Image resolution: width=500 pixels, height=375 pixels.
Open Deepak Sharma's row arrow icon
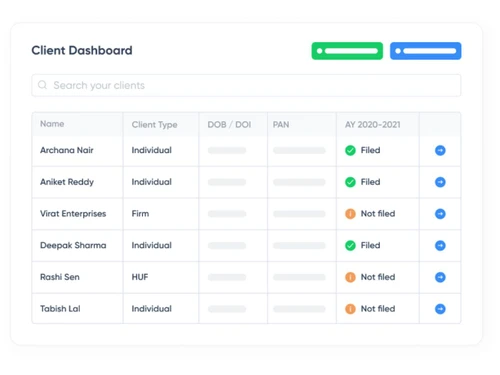(x=440, y=246)
